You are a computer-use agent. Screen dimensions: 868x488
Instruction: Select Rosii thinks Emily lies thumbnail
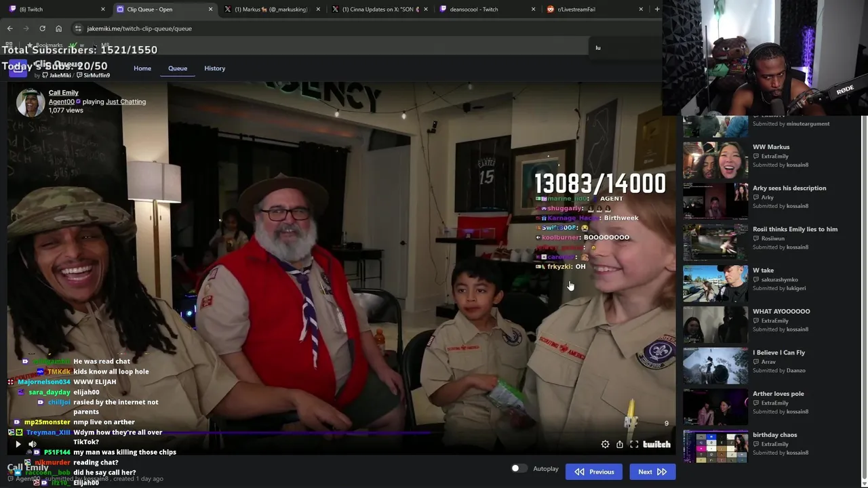click(x=715, y=242)
